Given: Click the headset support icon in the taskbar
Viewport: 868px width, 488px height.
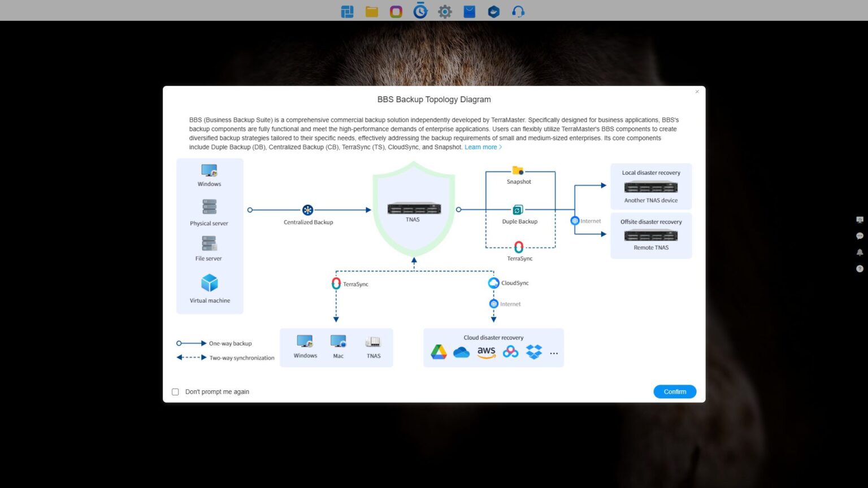Looking at the screenshot, I should [518, 11].
